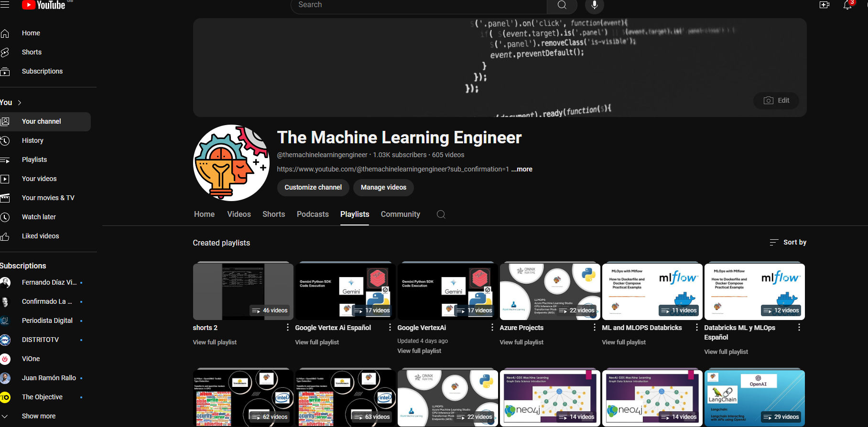Start voice search with microphone

[x=595, y=5]
